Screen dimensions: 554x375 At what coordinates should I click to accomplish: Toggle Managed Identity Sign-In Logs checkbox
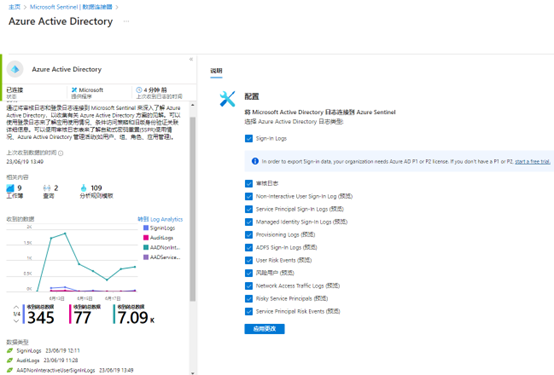[249, 222]
